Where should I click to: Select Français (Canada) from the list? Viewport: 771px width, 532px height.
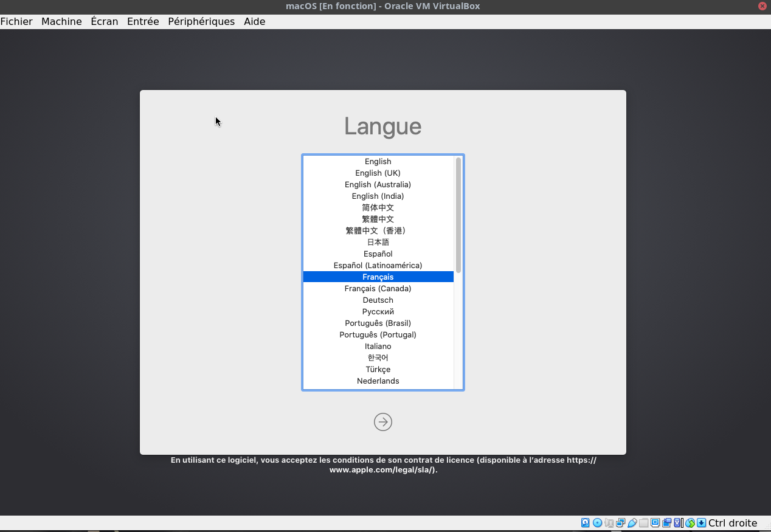point(378,288)
